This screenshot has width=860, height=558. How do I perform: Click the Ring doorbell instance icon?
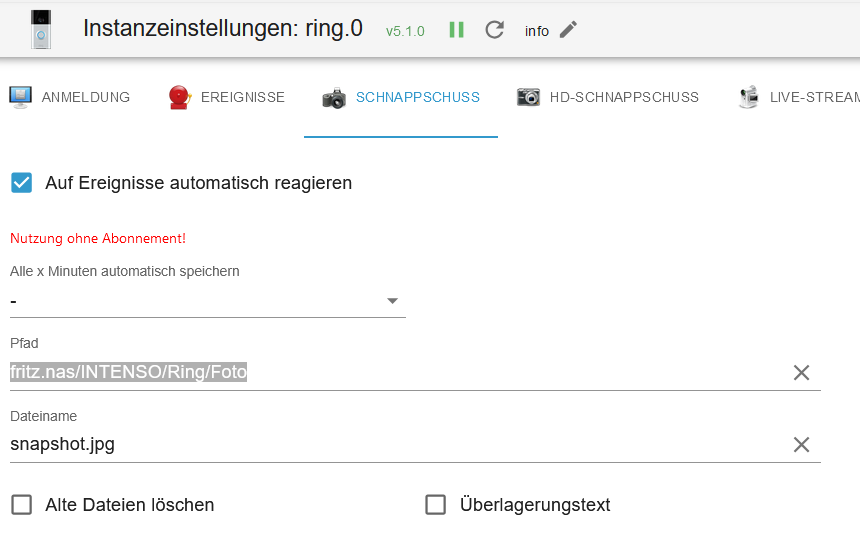click(x=40, y=30)
